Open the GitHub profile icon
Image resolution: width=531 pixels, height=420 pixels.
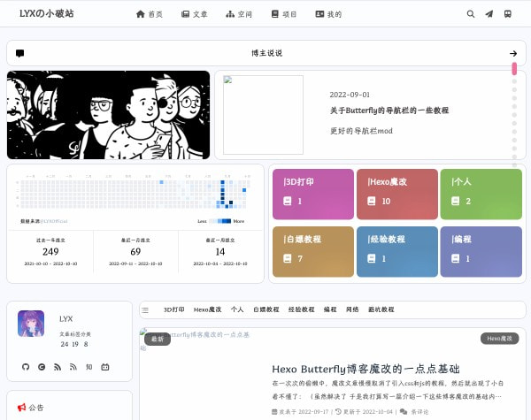pyautogui.click(x=26, y=366)
